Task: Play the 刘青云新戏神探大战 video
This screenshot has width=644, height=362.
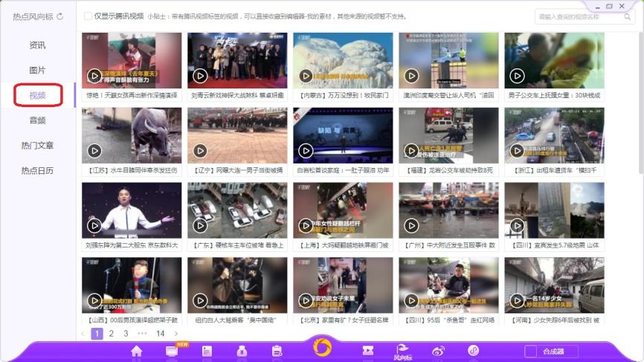Action: [x=200, y=76]
